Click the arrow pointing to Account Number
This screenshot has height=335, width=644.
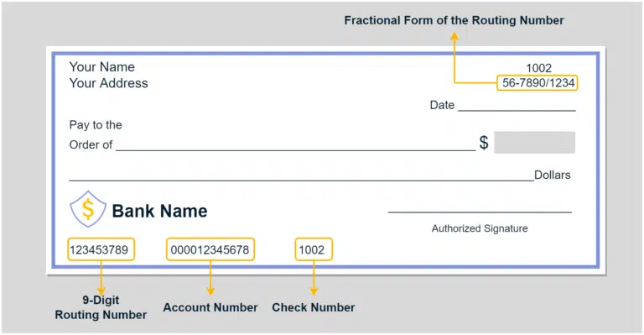[x=210, y=278]
